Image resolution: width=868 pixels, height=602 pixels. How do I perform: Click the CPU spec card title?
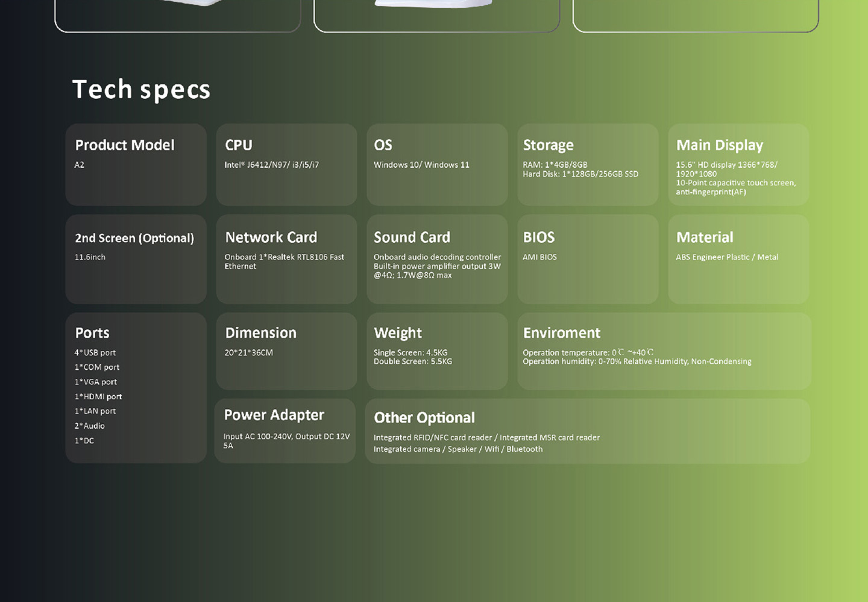[x=239, y=145]
